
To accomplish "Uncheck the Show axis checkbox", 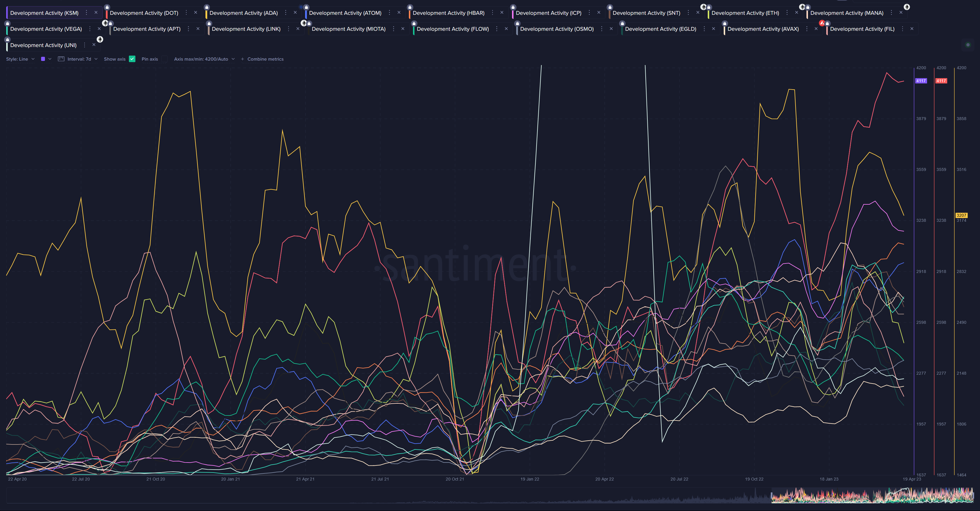I will [x=132, y=59].
